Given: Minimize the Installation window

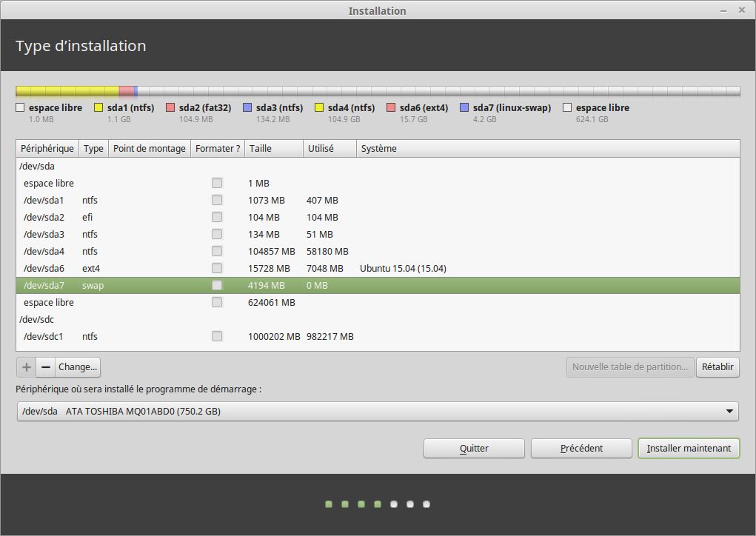Looking at the screenshot, I should tap(723, 10).
